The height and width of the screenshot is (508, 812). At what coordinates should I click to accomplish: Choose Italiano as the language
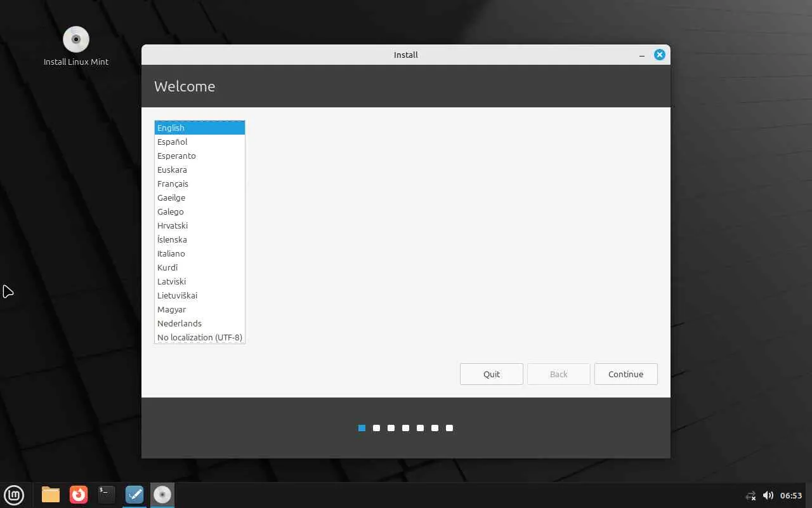coord(200,253)
